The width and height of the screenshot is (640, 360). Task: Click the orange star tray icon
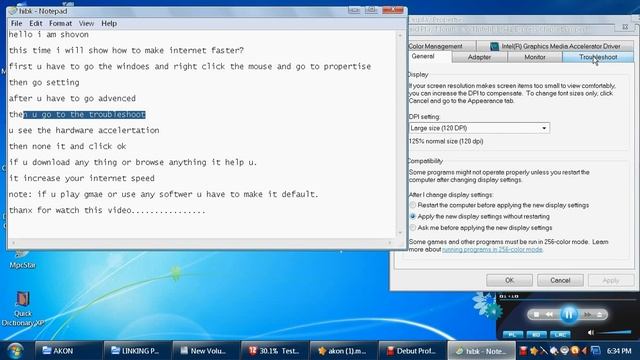(x=533, y=350)
